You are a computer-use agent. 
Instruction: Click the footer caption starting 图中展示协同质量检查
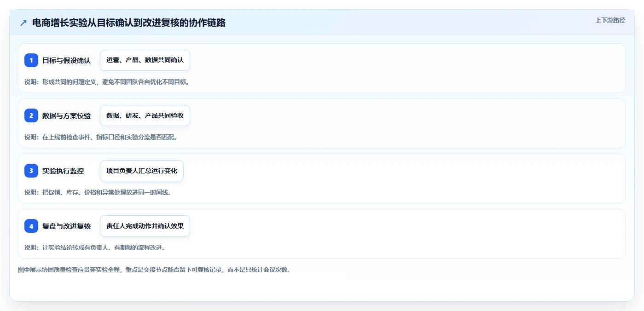point(154,270)
